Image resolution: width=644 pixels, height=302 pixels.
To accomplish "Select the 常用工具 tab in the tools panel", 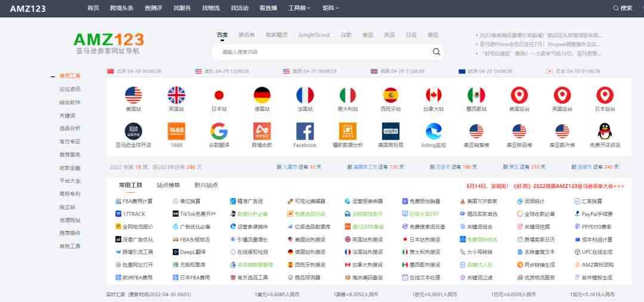I will [131, 185].
